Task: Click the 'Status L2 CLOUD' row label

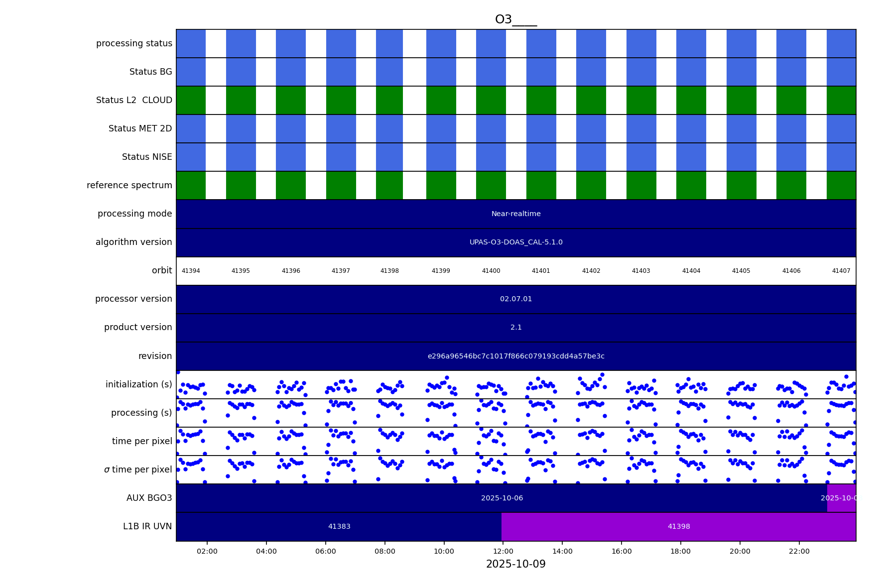Action: pos(134,101)
